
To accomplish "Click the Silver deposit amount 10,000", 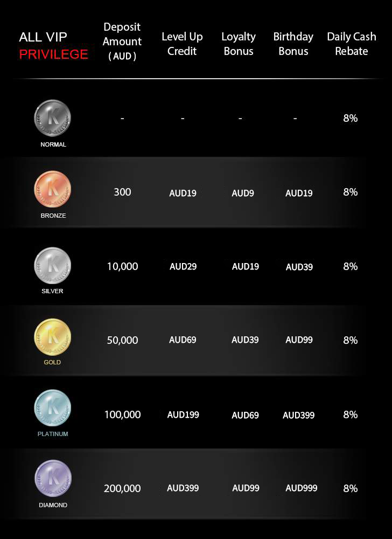I will (122, 266).
